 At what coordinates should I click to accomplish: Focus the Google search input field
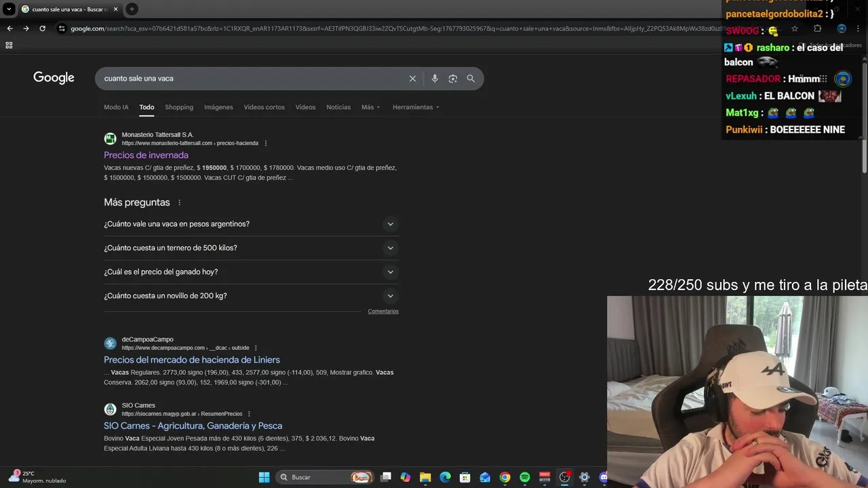point(251,79)
